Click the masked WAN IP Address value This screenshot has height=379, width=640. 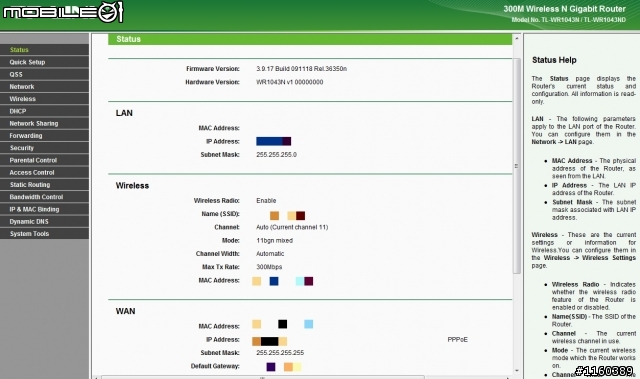[x=269, y=341]
